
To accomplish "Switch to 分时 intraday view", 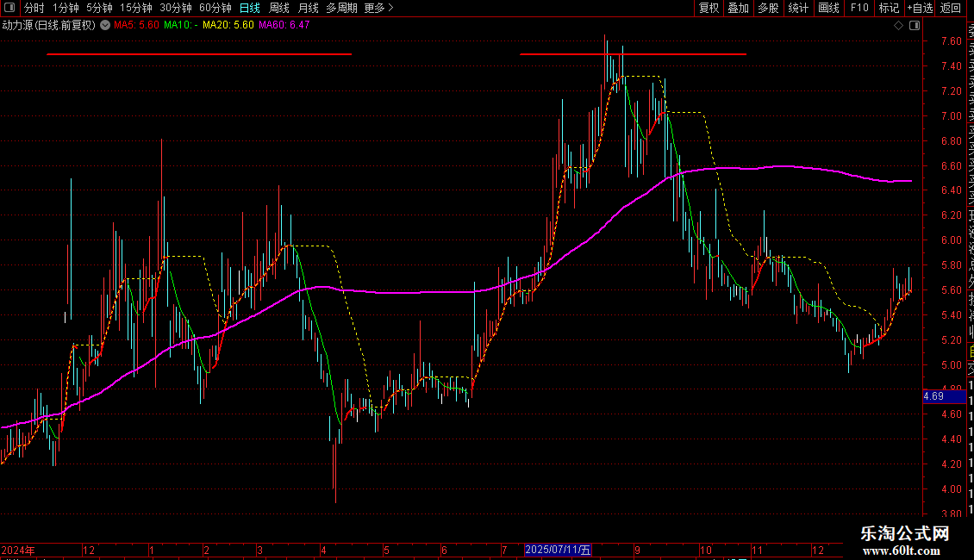I will tap(34, 8).
